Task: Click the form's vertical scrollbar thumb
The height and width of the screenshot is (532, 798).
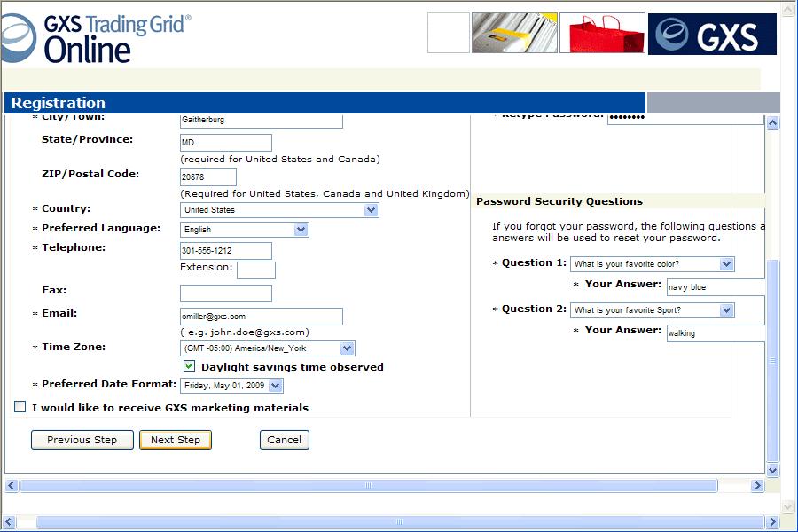Action: tap(772, 361)
